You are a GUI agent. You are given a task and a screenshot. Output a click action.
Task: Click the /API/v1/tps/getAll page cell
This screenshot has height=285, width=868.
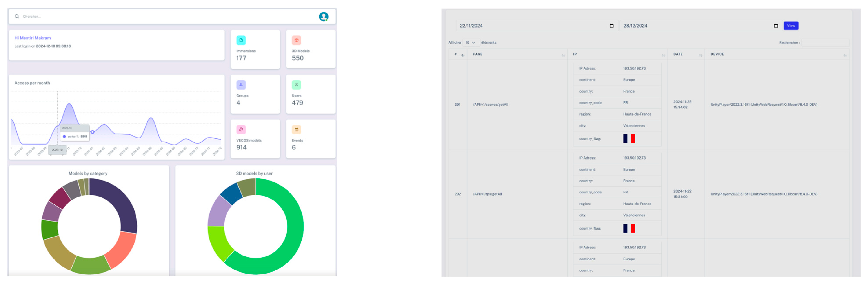click(x=487, y=194)
